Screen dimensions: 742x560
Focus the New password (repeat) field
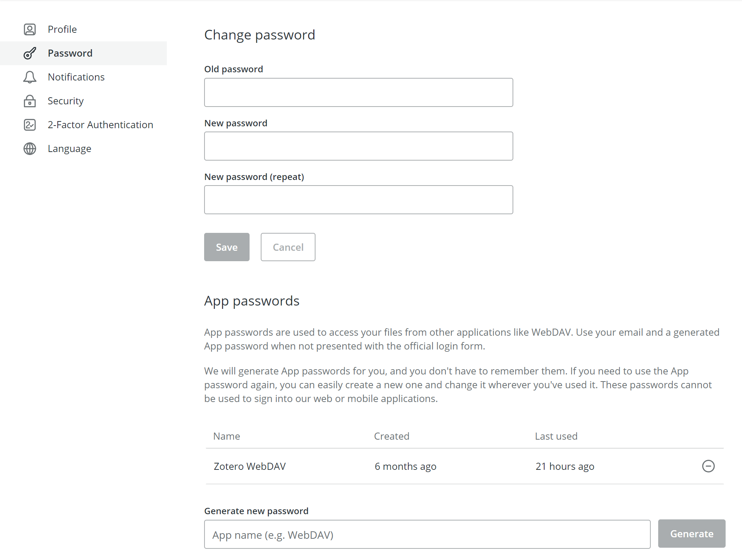click(x=358, y=200)
